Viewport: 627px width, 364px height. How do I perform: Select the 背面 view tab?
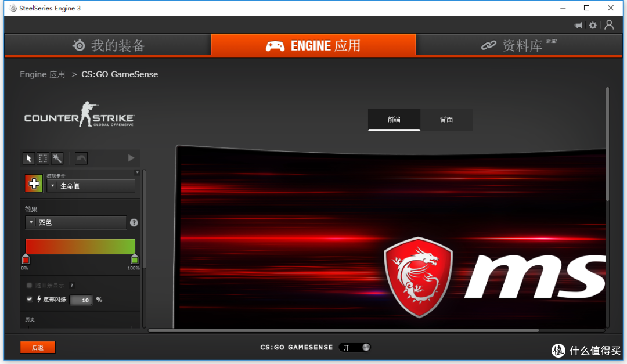[446, 120]
